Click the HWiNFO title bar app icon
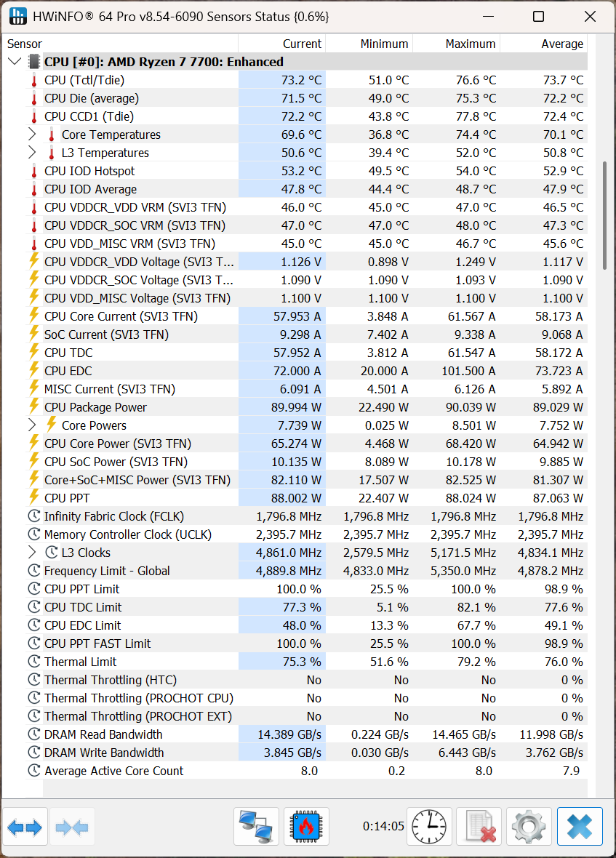 coord(18,16)
